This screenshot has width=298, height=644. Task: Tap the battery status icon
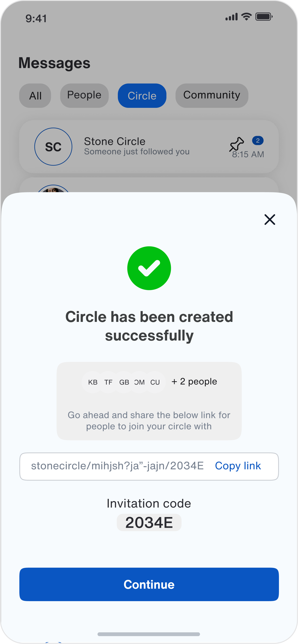click(x=264, y=17)
